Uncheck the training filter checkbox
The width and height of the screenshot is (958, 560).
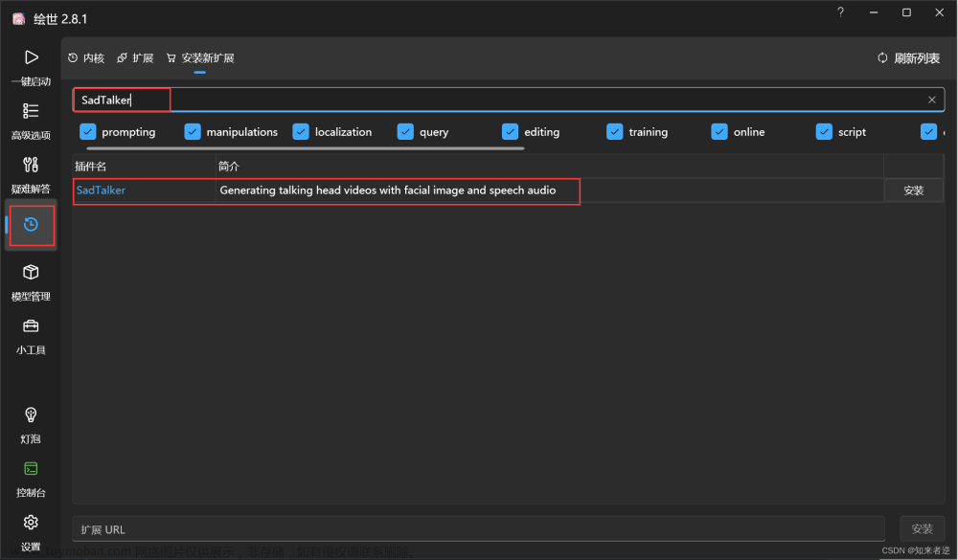[x=615, y=132]
